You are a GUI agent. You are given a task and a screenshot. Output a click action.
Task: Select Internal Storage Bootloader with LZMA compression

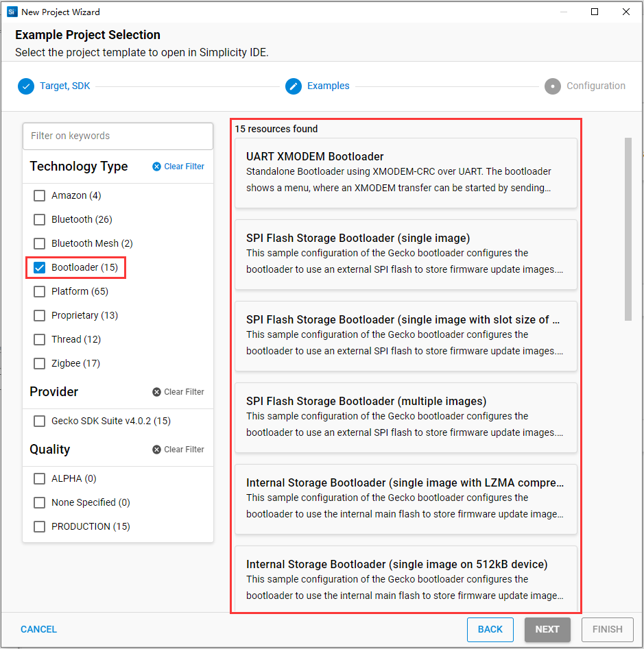pyautogui.click(x=406, y=499)
